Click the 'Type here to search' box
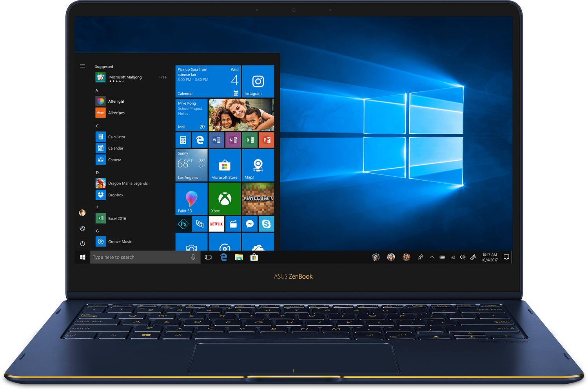Screen dimensions: 588x390 139,258
